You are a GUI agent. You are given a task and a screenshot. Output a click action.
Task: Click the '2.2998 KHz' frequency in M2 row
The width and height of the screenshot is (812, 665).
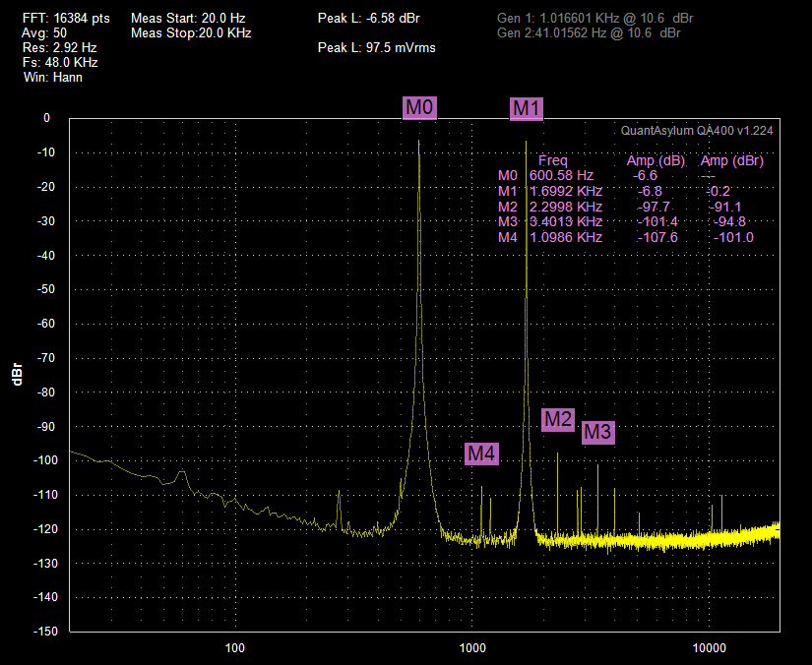click(566, 207)
